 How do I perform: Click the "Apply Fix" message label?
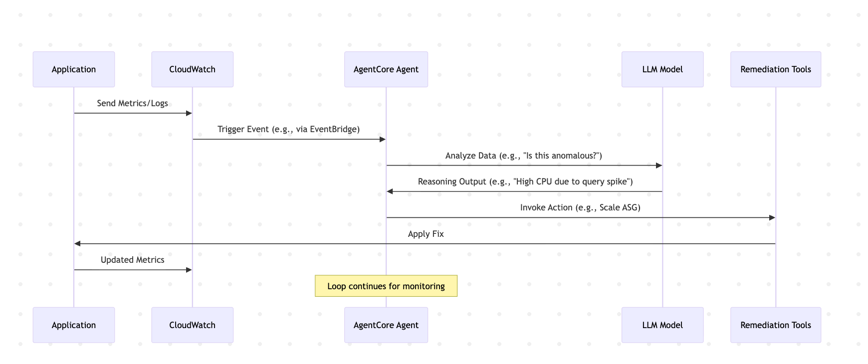[426, 234]
